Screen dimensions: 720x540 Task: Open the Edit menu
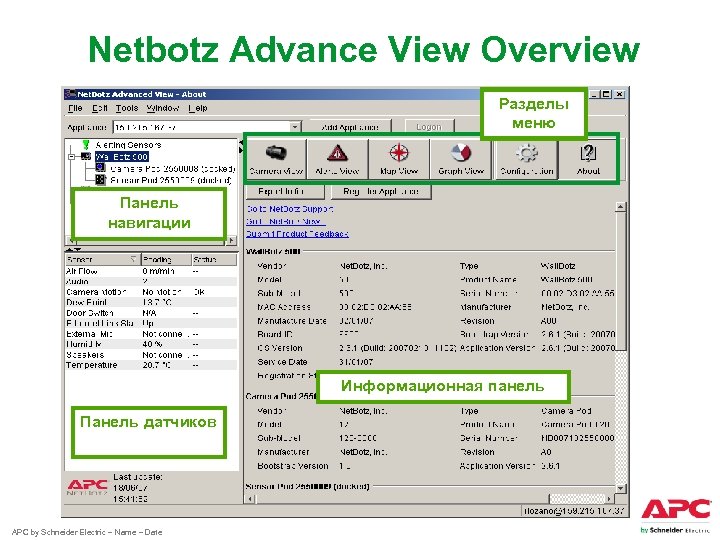tap(99, 108)
